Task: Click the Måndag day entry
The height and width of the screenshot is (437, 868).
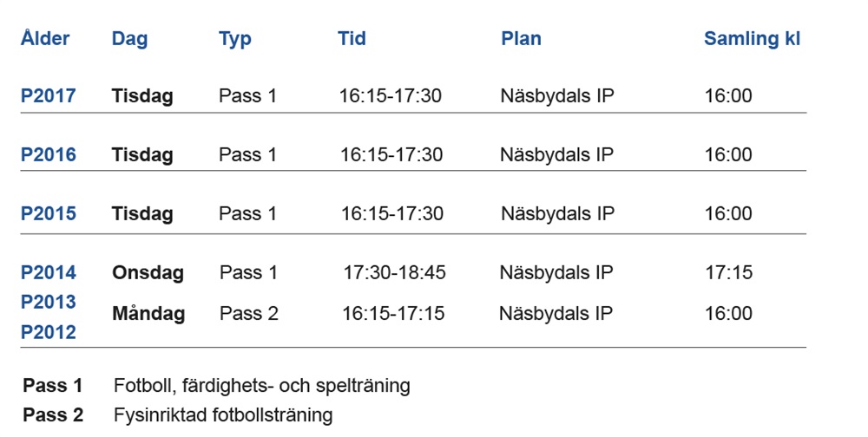Action: pos(148,314)
